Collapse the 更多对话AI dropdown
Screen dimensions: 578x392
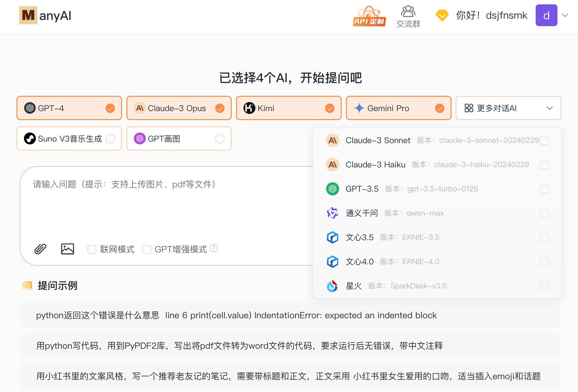click(509, 108)
